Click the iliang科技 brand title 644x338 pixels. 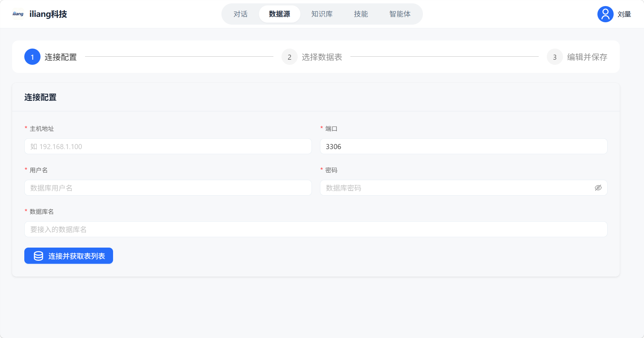(48, 14)
